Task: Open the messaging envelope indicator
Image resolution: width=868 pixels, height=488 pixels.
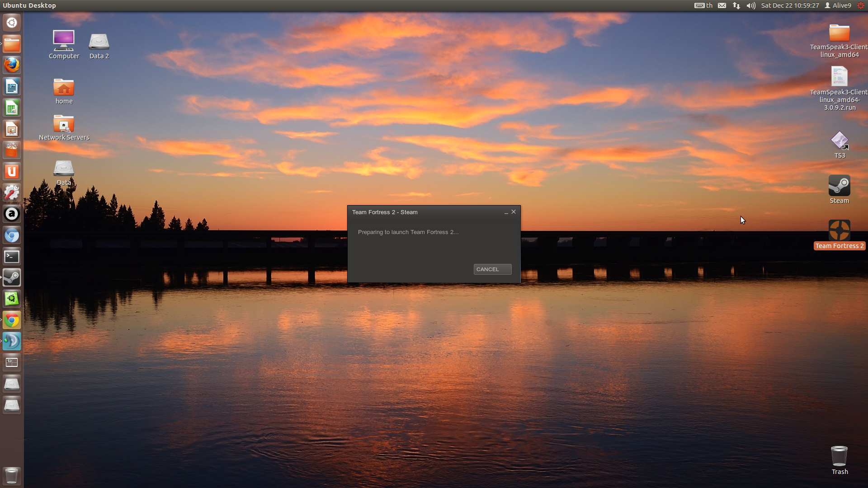Action: coord(722,5)
